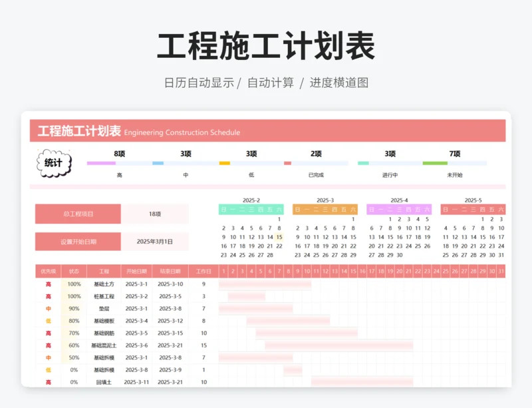Click the 结束日期 column header
Image resolution: width=532 pixels, height=408 pixels.
point(170,271)
